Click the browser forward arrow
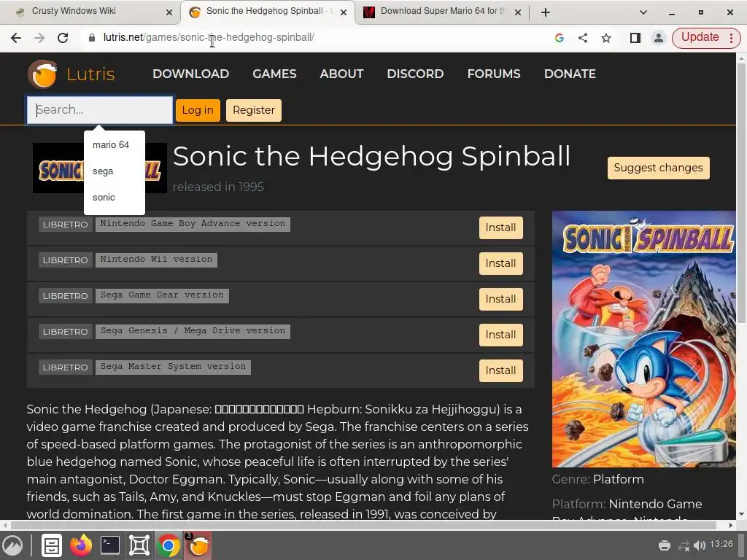This screenshot has width=747, height=560. tap(39, 38)
